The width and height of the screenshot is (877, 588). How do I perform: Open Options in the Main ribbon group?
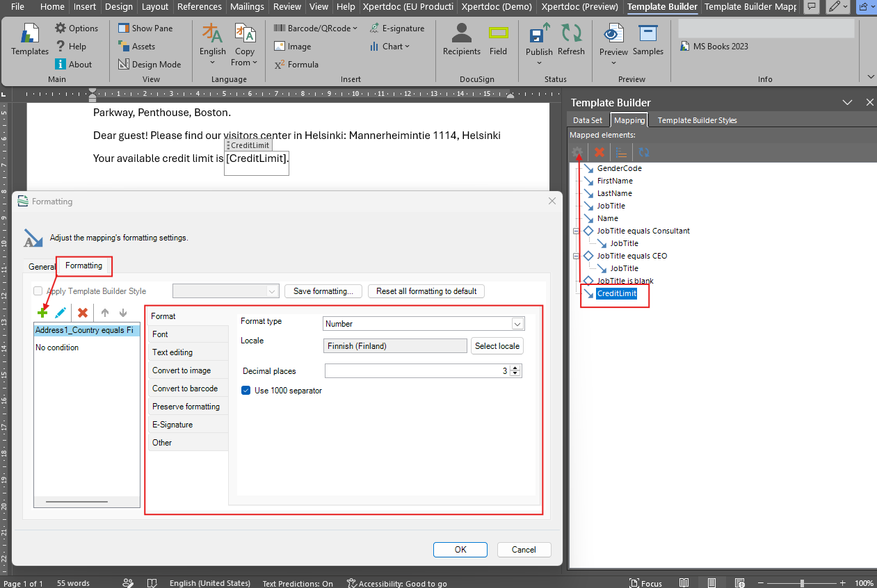pyautogui.click(x=77, y=28)
